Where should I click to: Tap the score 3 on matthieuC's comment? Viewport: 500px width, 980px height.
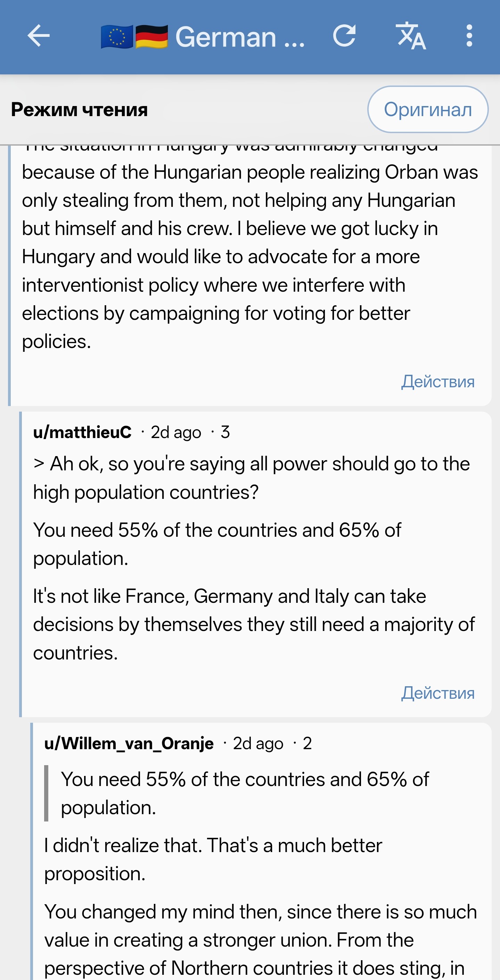[225, 432]
